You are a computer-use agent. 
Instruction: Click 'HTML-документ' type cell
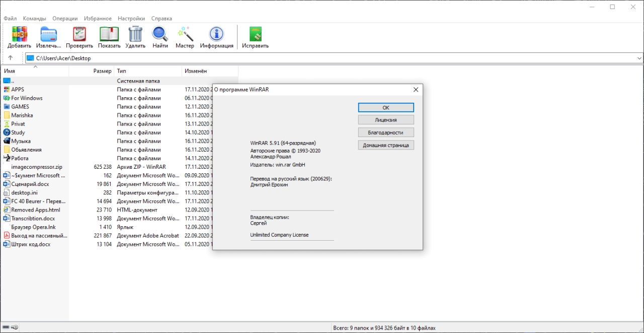click(137, 210)
